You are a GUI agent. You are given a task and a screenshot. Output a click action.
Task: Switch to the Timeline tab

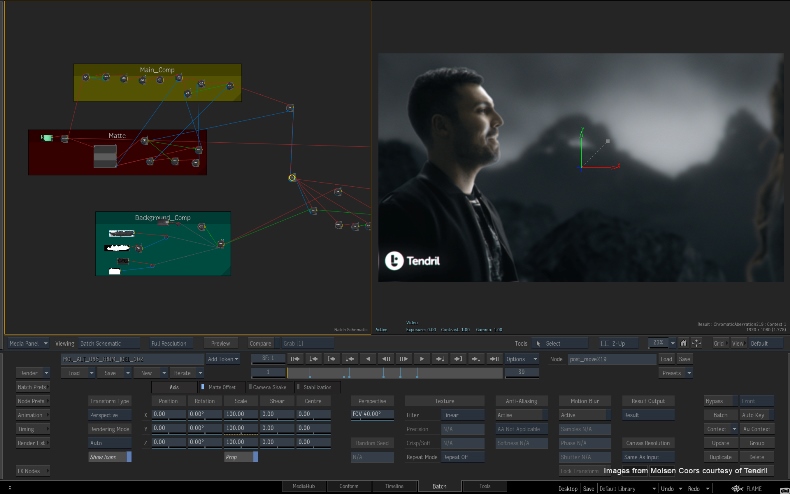[x=394, y=486]
